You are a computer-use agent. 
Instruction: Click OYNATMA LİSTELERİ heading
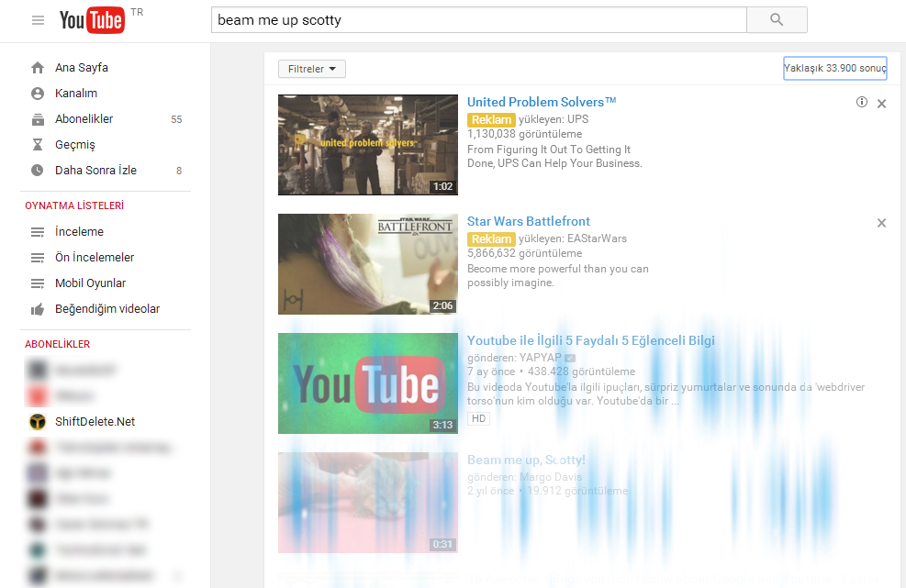point(74,205)
